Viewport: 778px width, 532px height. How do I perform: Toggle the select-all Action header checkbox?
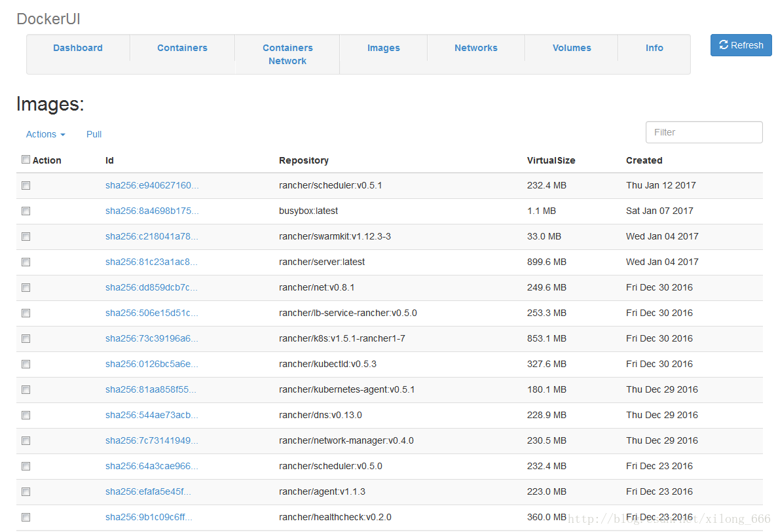point(26,159)
